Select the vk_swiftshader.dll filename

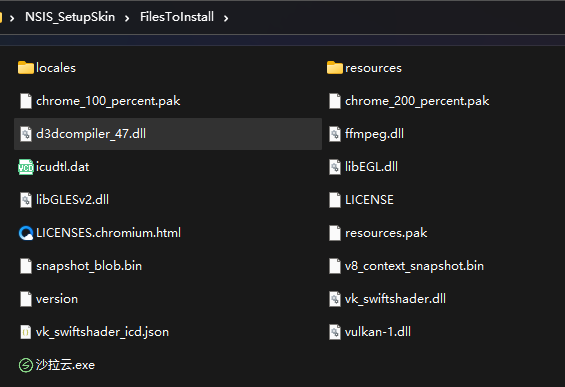click(395, 299)
